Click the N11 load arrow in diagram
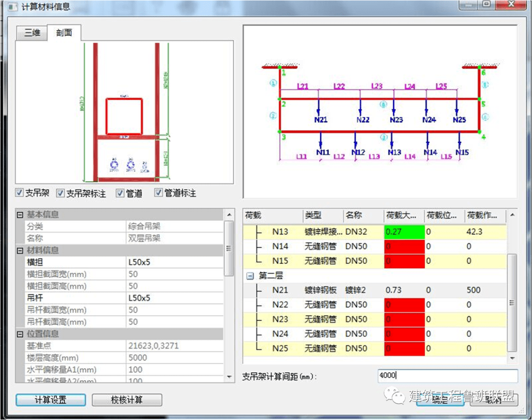This screenshot has width=532, height=420. (321, 140)
